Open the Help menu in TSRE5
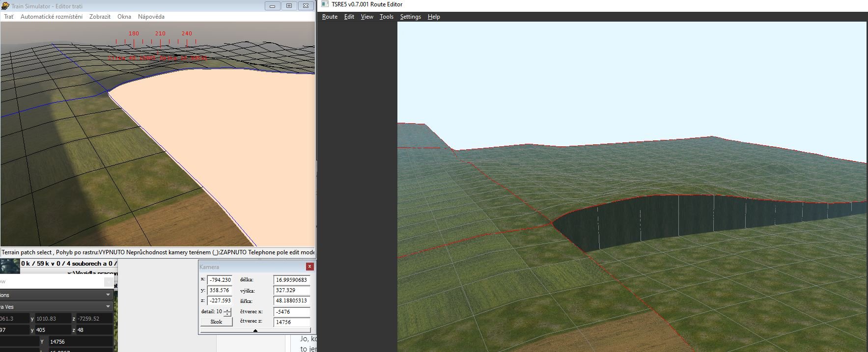 (x=434, y=17)
